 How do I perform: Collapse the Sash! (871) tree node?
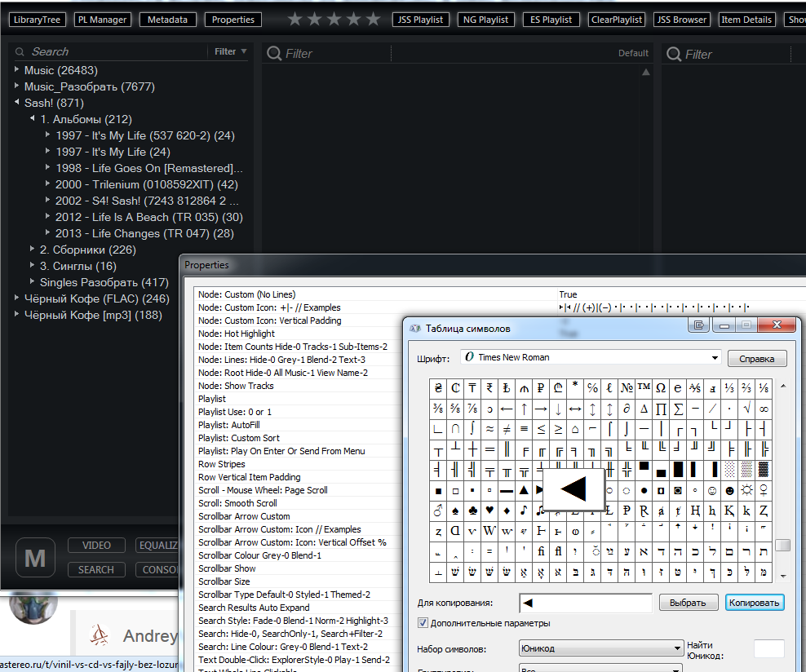tap(16, 103)
